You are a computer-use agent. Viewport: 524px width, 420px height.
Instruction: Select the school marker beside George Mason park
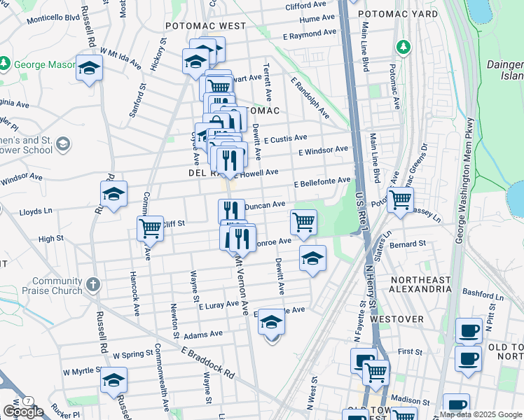[89, 69]
